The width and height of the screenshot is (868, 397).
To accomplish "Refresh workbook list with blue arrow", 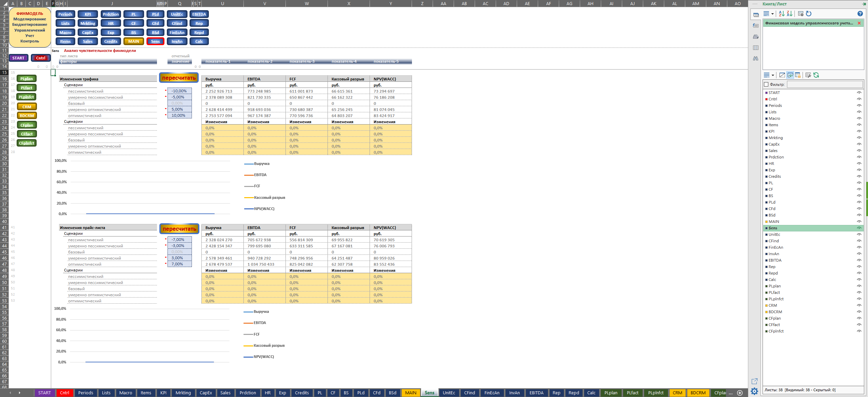I will [x=809, y=14].
